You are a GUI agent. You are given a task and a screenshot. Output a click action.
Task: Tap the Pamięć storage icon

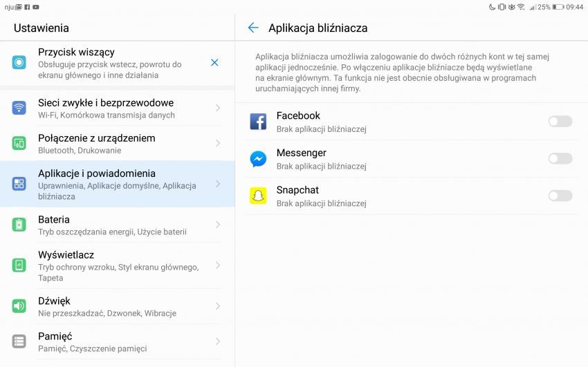[19, 341]
